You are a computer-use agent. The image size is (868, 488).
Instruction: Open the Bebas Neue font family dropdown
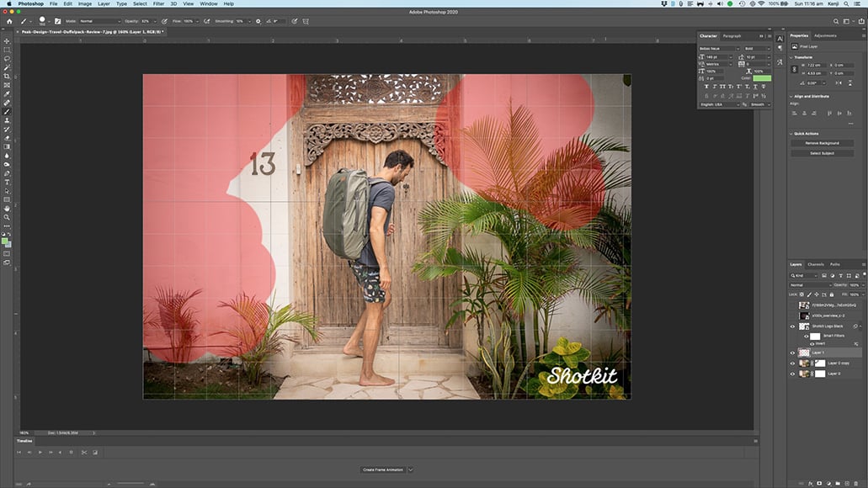pyautogui.click(x=718, y=48)
